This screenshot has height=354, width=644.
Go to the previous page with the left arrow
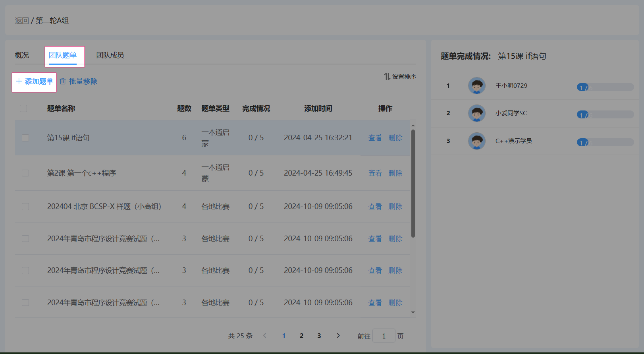pyautogui.click(x=265, y=336)
